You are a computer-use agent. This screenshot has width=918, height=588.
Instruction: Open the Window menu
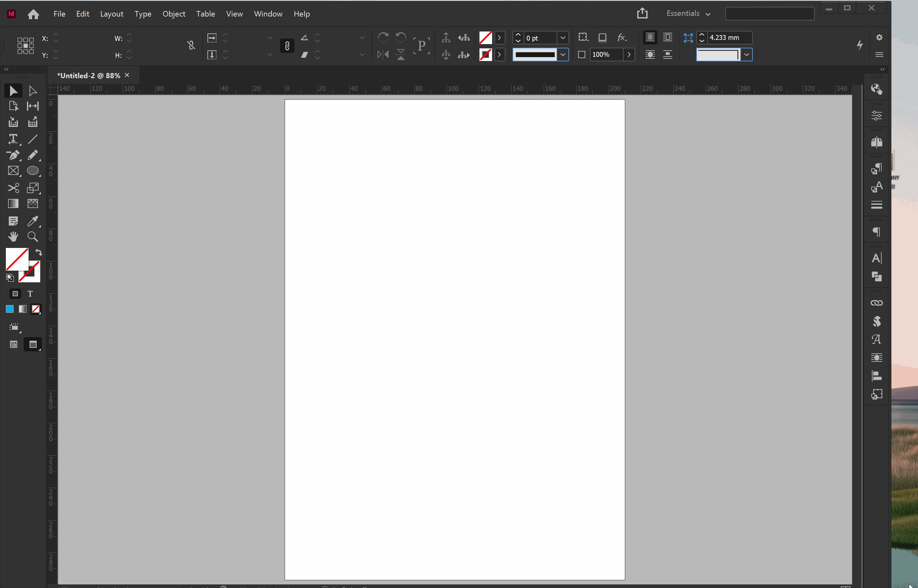268,14
